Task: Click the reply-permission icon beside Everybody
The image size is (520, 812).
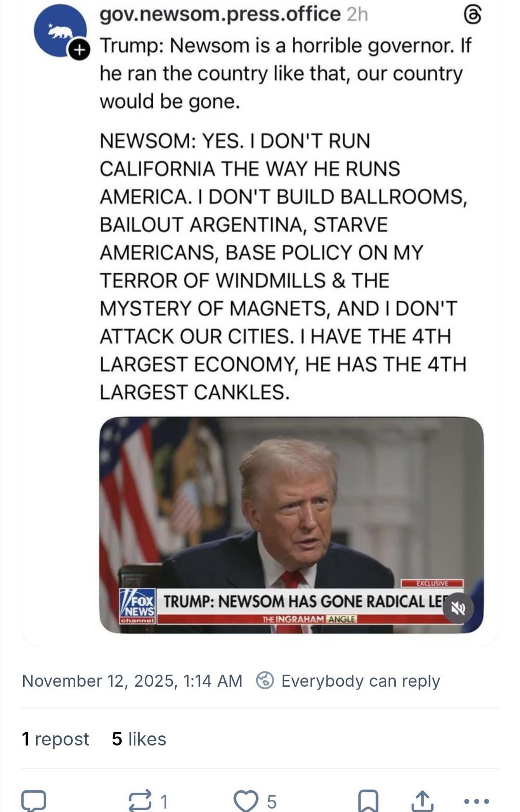Action: pyautogui.click(x=265, y=680)
